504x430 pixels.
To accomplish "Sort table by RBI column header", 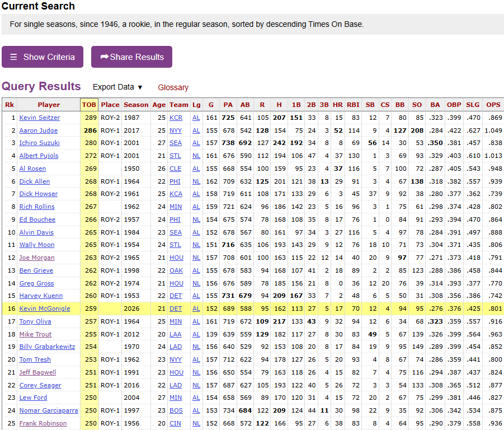I will [353, 105].
